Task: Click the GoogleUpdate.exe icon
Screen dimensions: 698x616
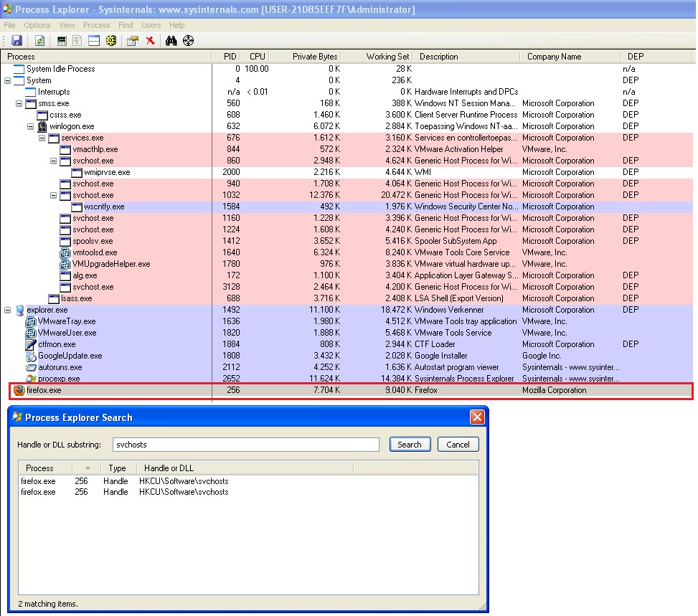Action: pos(31,356)
